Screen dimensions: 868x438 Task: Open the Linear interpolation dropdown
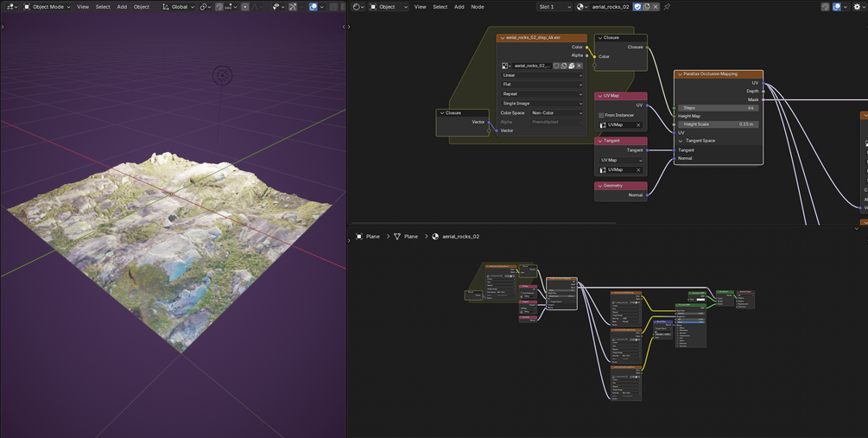point(542,75)
